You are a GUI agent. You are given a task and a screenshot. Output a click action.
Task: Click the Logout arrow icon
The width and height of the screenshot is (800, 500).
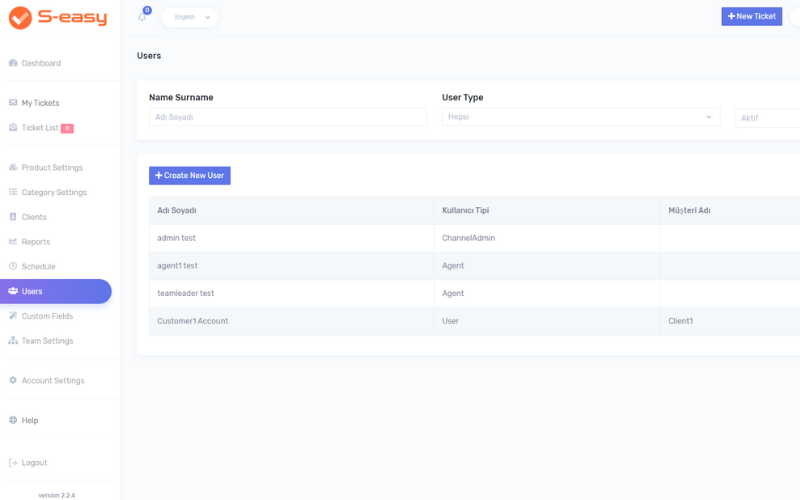[13, 463]
